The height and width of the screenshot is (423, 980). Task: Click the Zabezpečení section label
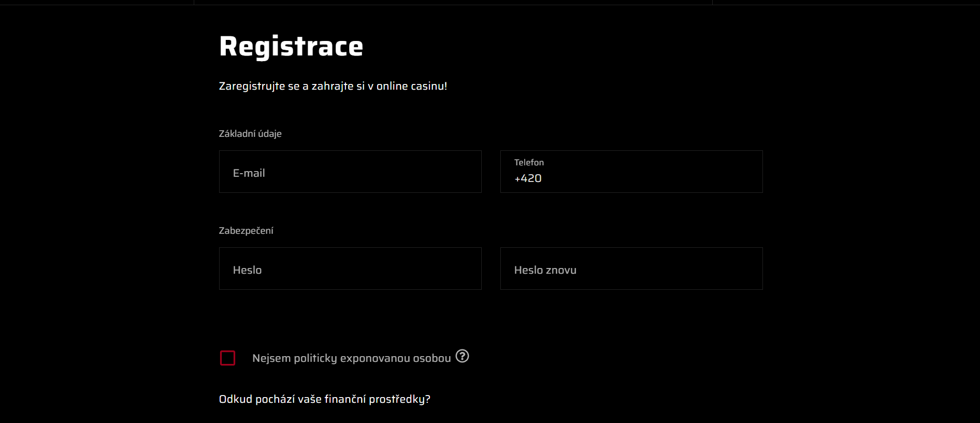pos(246,231)
